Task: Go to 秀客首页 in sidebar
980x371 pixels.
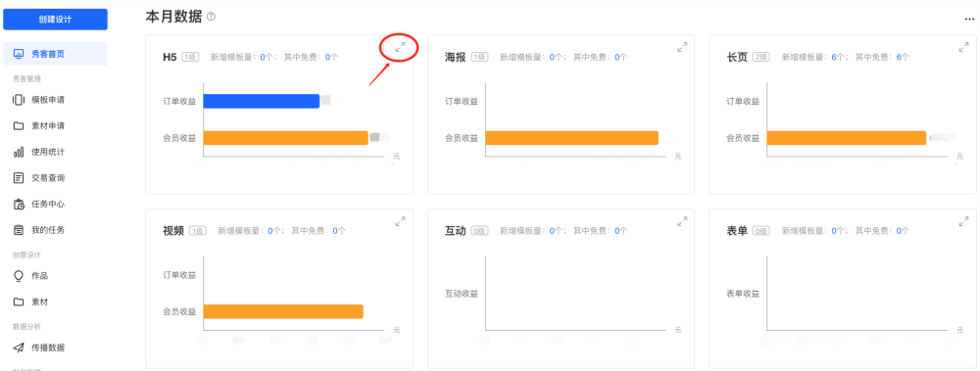Action: pyautogui.click(x=55, y=54)
